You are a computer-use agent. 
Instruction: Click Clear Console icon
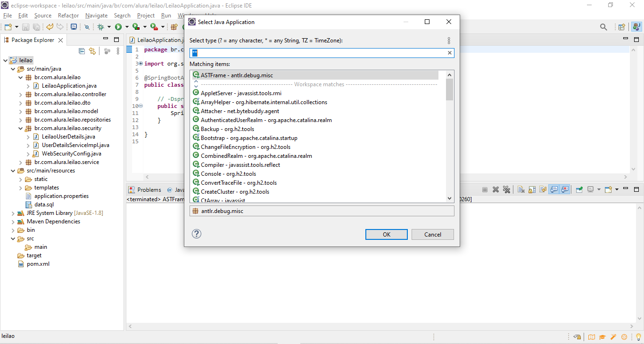[x=521, y=189]
